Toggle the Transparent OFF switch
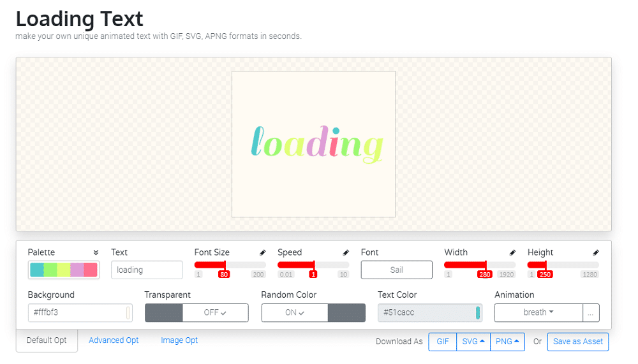 click(x=197, y=312)
